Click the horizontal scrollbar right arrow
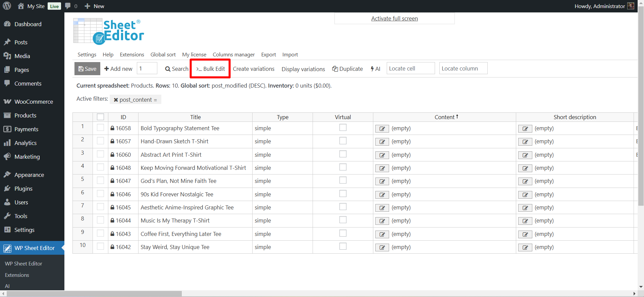The height and width of the screenshot is (297, 644). pyautogui.click(x=634, y=294)
